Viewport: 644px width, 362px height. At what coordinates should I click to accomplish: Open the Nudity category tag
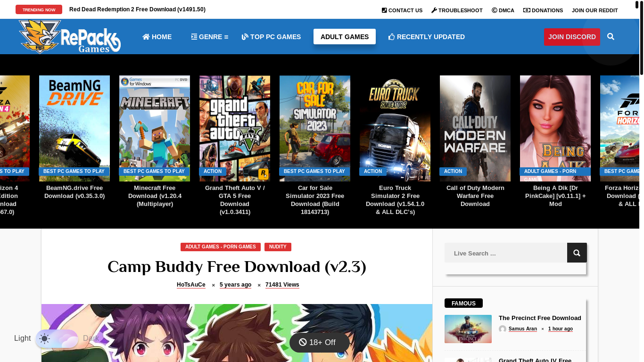pos(278,247)
